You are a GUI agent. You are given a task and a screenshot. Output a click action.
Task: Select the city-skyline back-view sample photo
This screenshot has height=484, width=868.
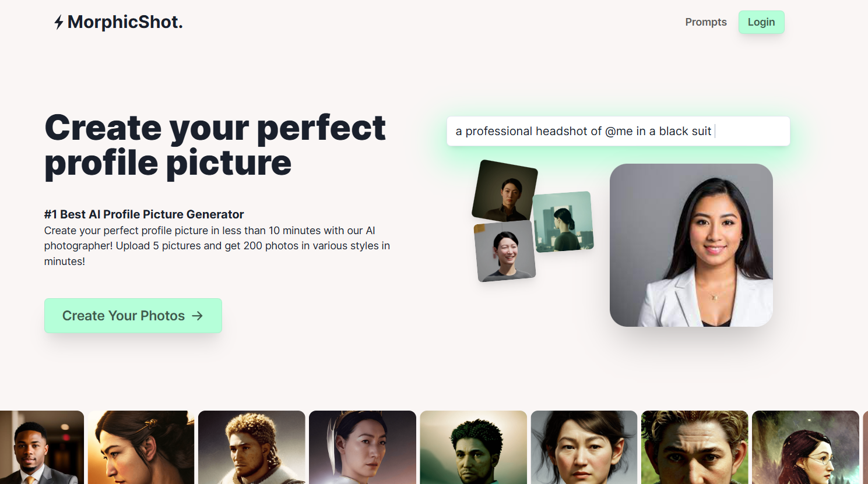563,222
